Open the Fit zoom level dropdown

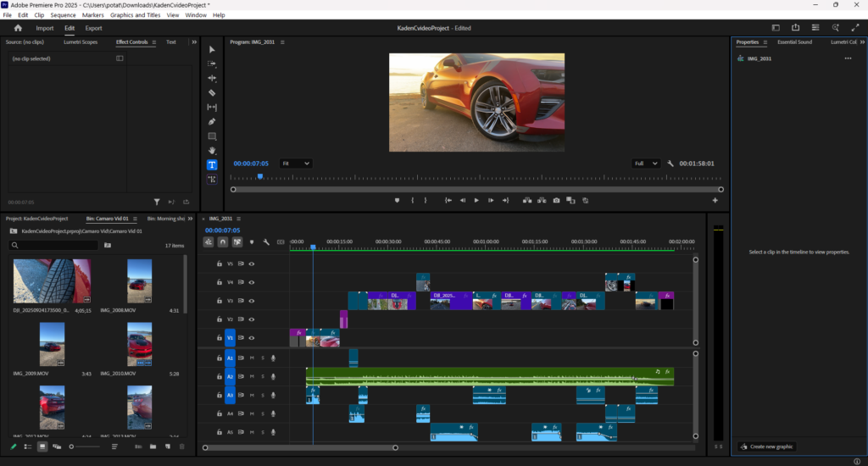coord(296,164)
